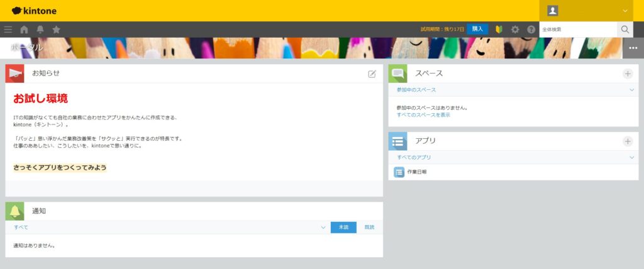Select the 未読 notifications tab
The width and height of the screenshot is (644, 269).
(x=343, y=228)
